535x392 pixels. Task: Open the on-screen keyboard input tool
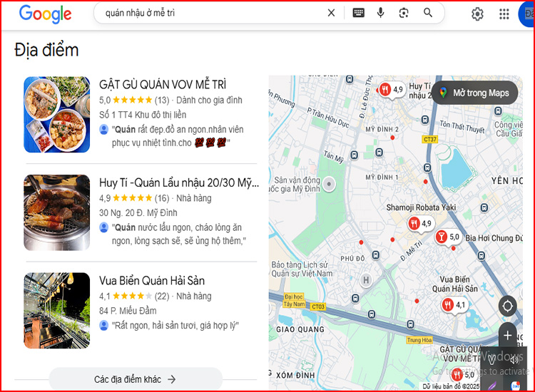tap(358, 13)
